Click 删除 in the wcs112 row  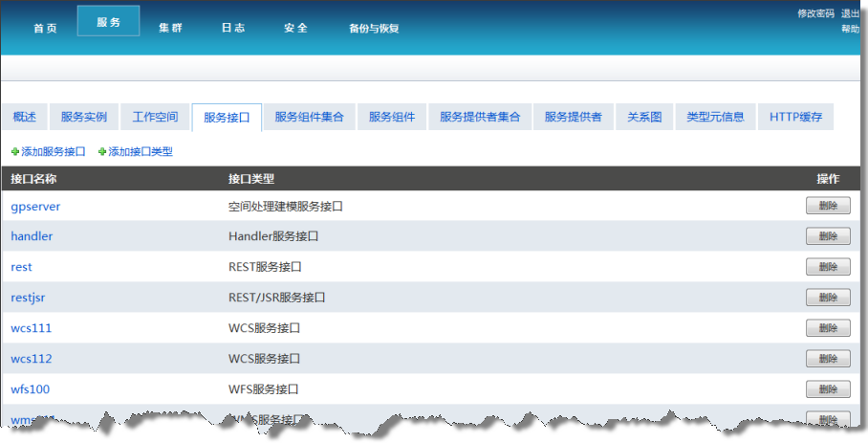[x=828, y=358]
